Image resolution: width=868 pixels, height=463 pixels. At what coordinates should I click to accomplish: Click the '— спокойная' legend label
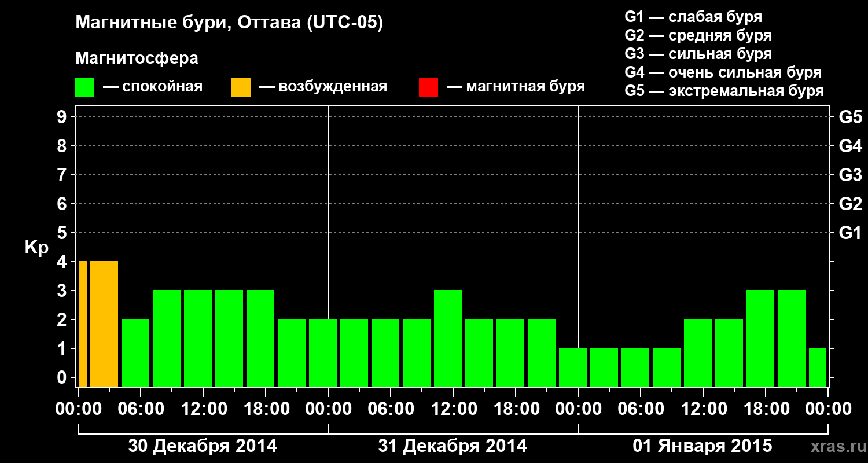[153, 87]
